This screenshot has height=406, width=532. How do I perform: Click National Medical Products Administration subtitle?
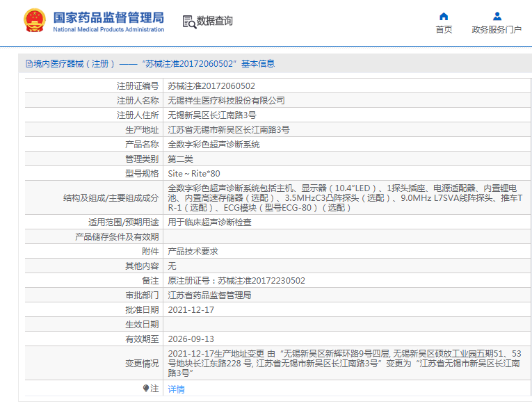[x=108, y=29]
